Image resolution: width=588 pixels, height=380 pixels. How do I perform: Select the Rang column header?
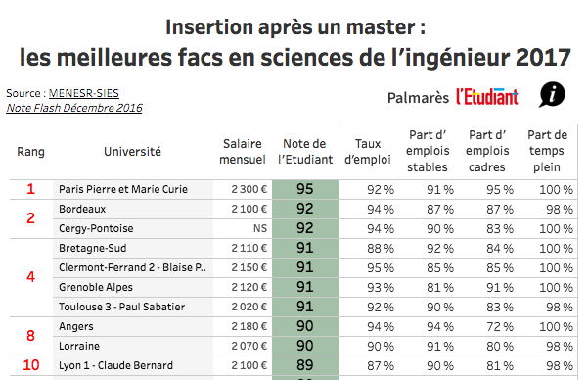[x=30, y=152]
